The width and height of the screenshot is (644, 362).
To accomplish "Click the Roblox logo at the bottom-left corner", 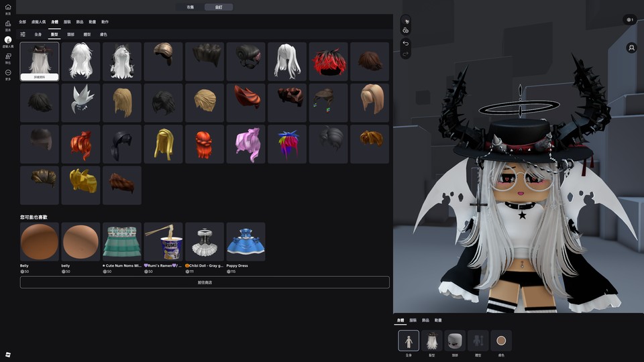I will [x=8, y=354].
